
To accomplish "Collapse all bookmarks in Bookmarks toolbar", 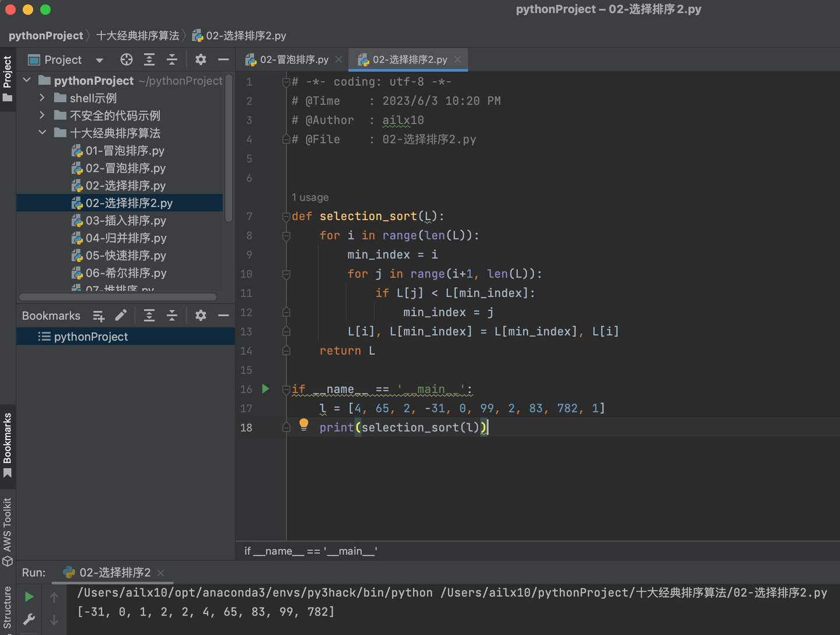I will 172,316.
